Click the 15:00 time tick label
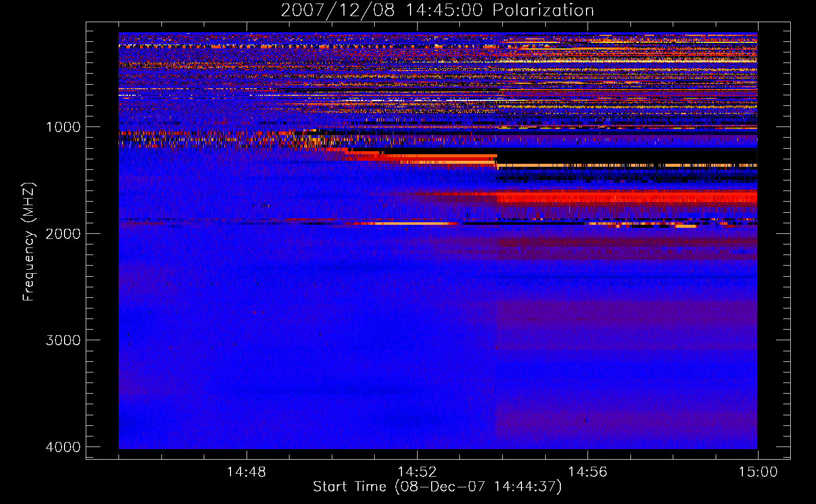Viewport: 816px width, 504px height. 758,472
